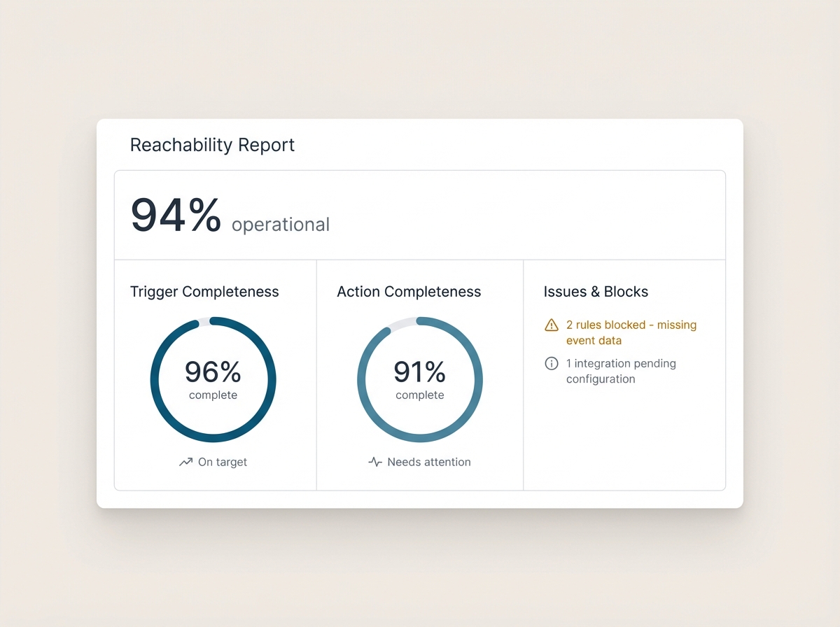This screenshot has width=840, height=627.
Task: Open 2 rules blocked - missing event data
Action: click(631, 332)
